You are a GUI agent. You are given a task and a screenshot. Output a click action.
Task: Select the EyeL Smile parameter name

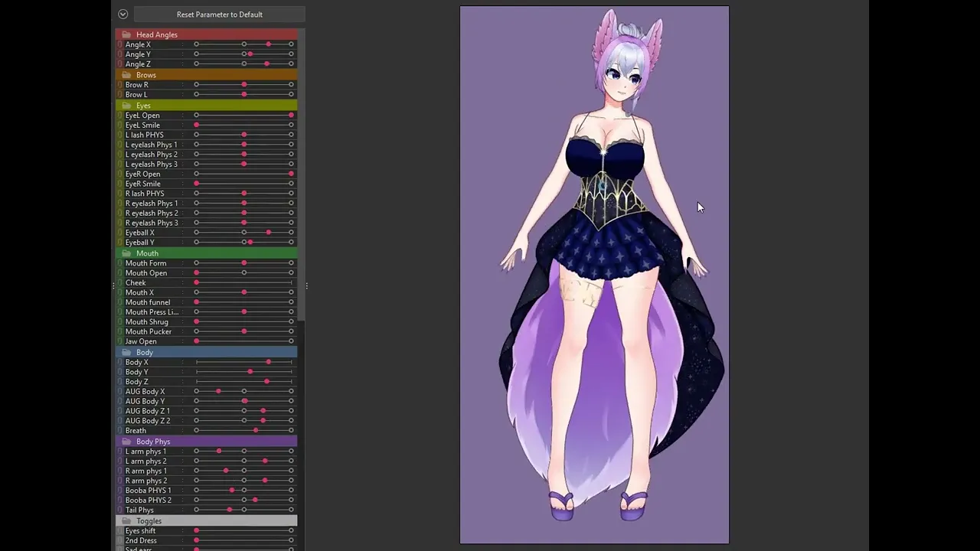click(142, 126)
